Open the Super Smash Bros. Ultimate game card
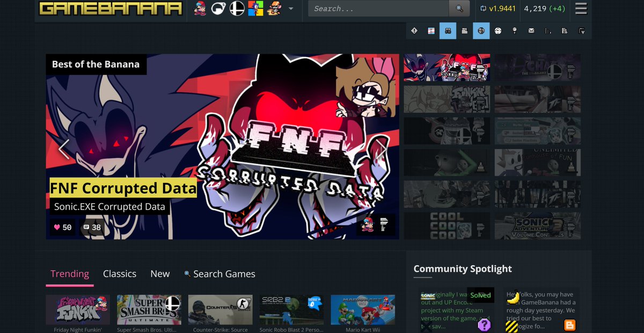 click(x=149, y=313)
